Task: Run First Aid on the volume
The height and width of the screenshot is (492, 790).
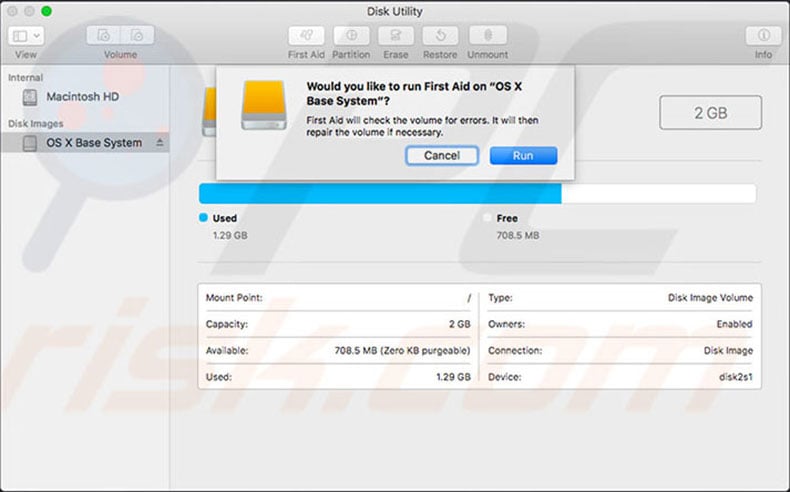Action: coord(523,156)
